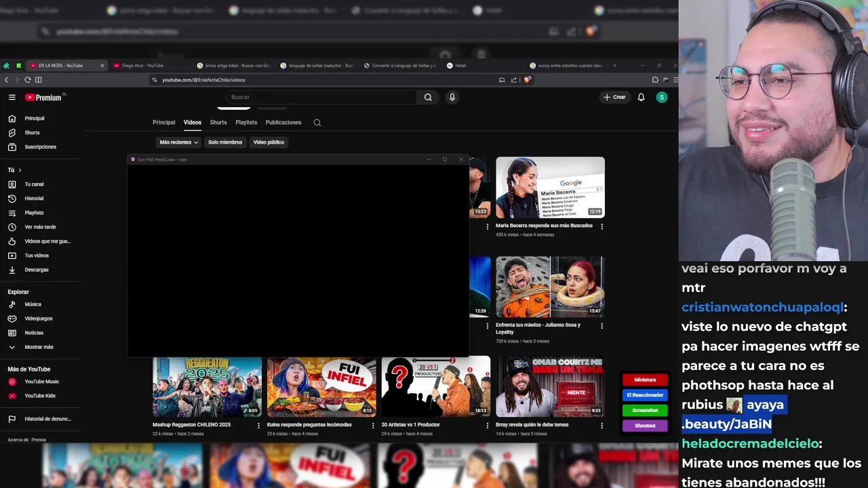Viewport: 868px width, 488px height.
Task: Click the red Miniatura button
Action: [645, 380]
